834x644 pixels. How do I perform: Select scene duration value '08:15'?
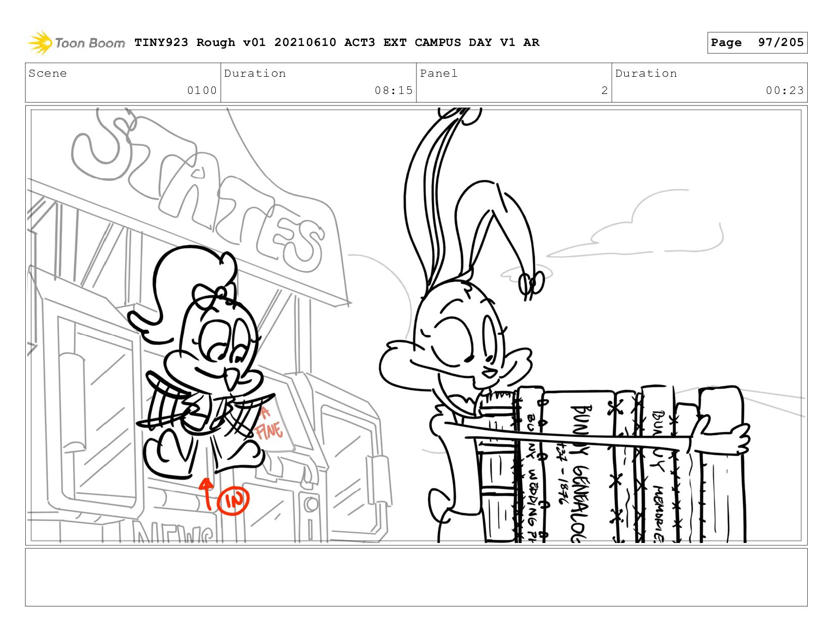[393, 90]
